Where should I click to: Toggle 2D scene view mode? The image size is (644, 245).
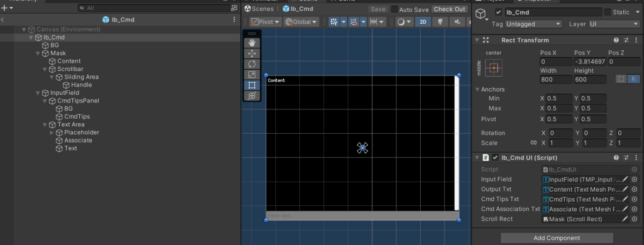coord(423,22)
